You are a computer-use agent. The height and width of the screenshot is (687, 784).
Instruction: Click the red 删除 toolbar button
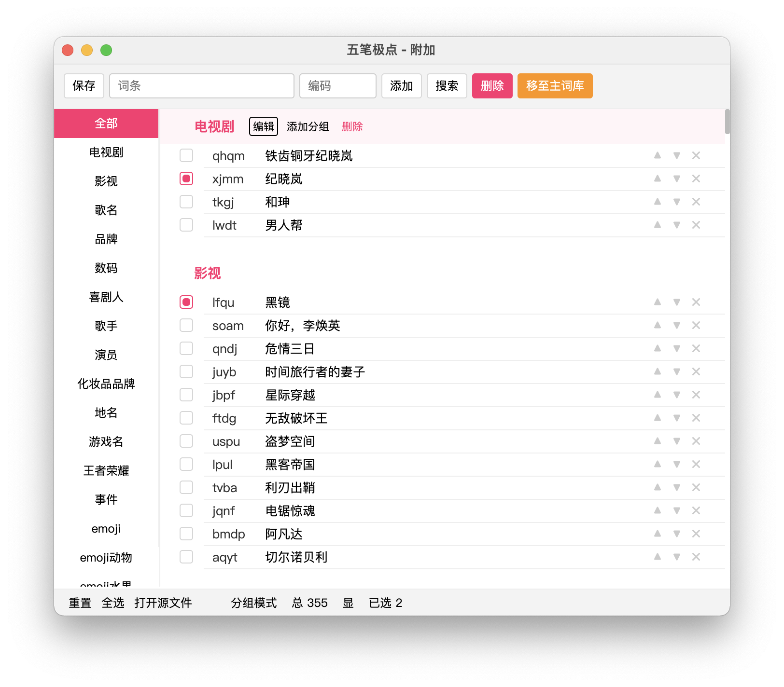point(492,86)
